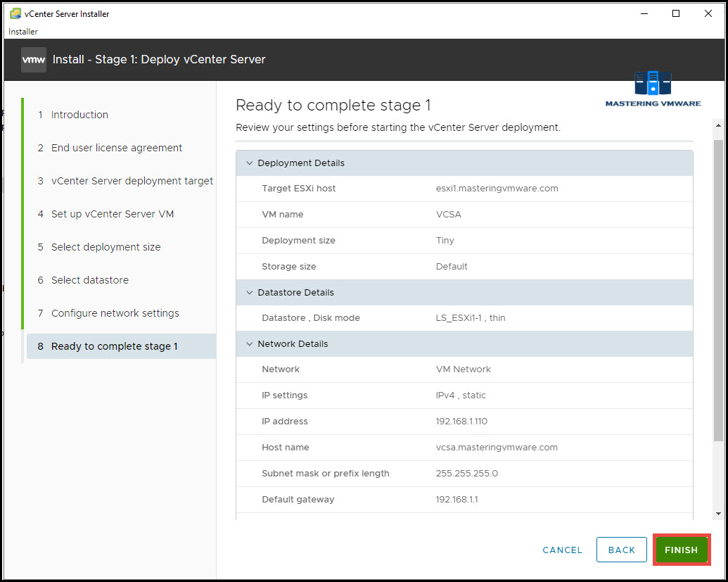Screen dimensions: 728x582
Task: Click the 'Host name' label
Action: point(285,448)
